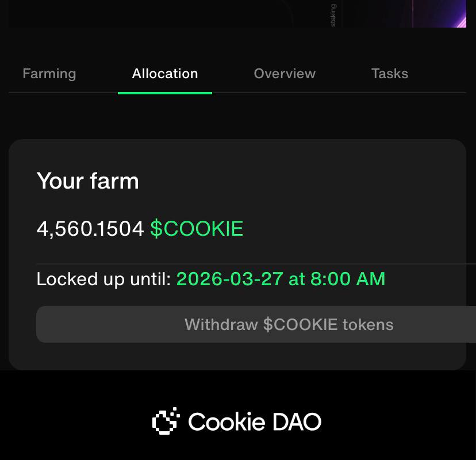Click the vertical staking label at top
476x460 pixels.
333,14
